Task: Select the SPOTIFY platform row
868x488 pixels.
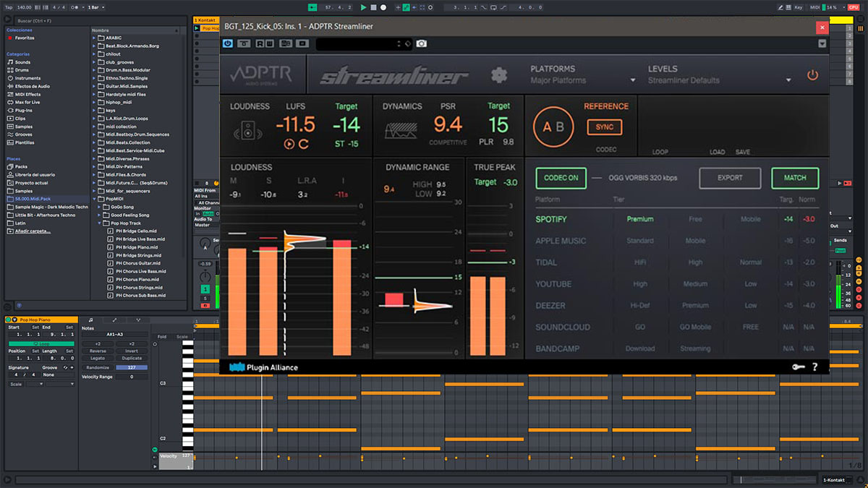Action: 551,219
